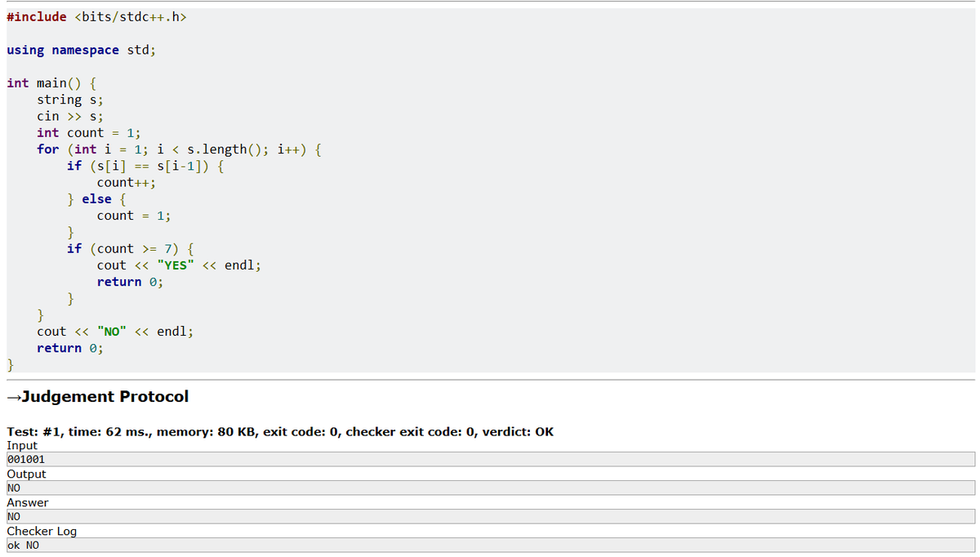
Task: Click the for loop header line
Action: click(179, 149)
